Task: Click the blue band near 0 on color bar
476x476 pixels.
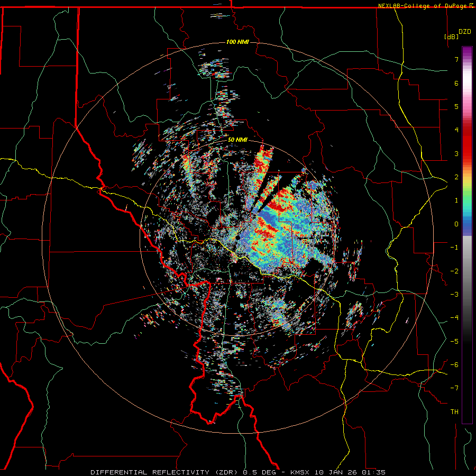Action: click(467, 225)
